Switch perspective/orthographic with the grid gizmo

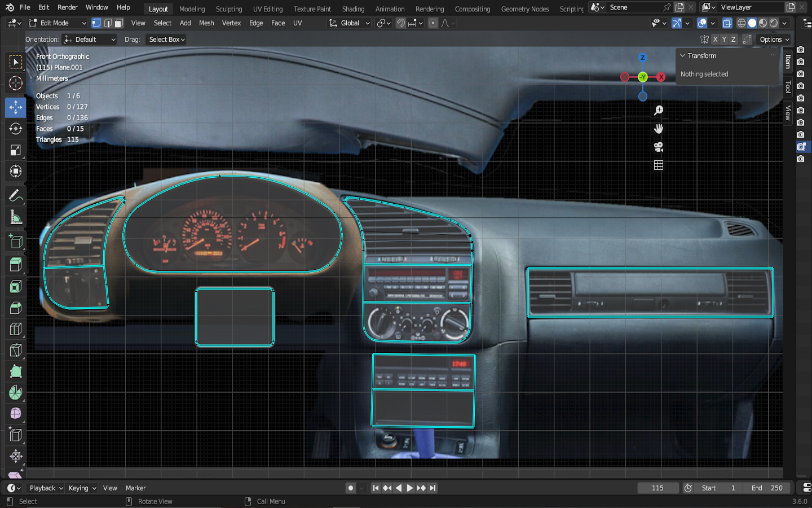659,165
